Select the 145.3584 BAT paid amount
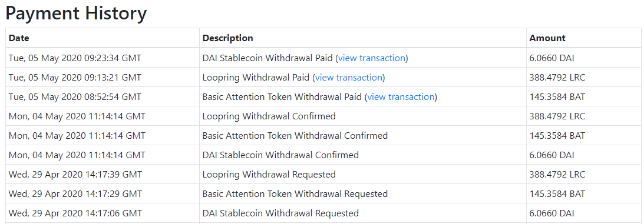Image resolution: width=644 pixels, height=224 pixels. click(557, 97)
